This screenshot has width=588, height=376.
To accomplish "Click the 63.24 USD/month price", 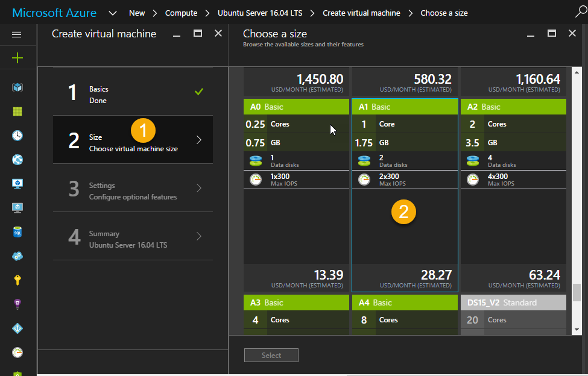I will [x=545, y=275].
